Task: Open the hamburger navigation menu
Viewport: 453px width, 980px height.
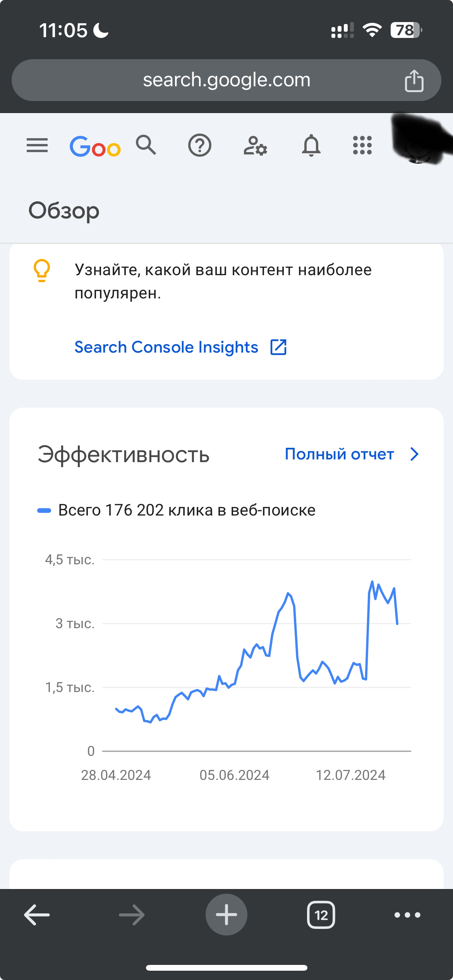Action: click(37, 146)
